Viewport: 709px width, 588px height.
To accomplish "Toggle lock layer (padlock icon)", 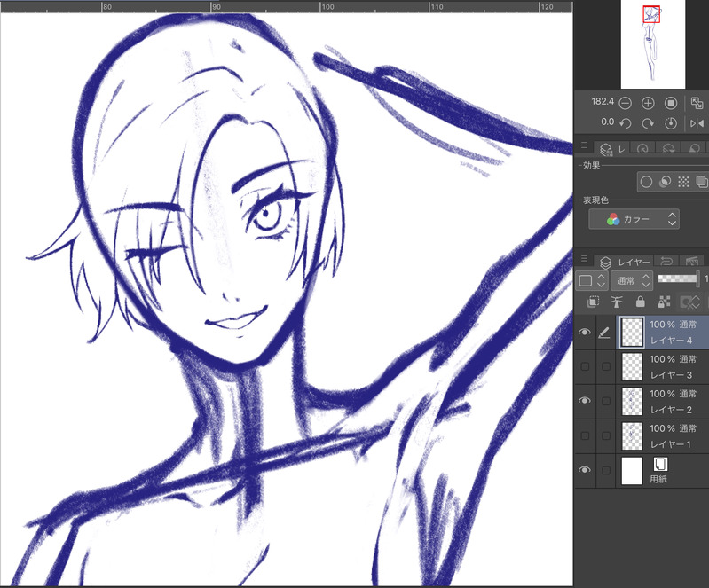I will point(640,302).
